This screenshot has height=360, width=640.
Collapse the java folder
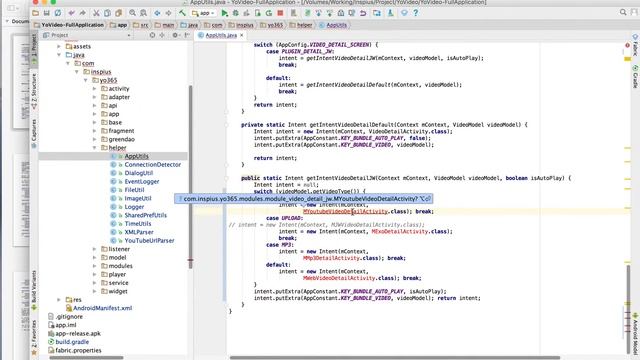[x=59, y=55]
